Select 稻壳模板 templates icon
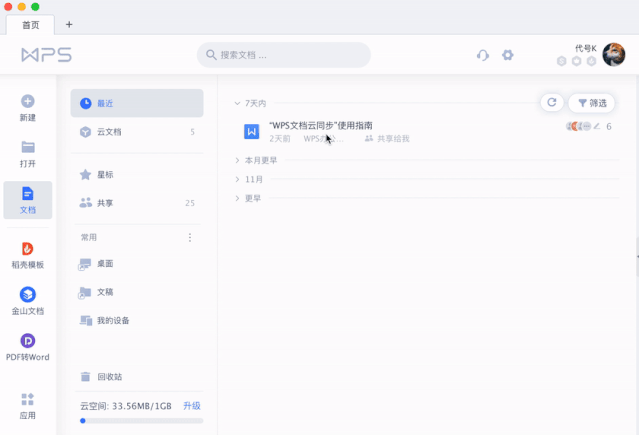This screenshot has width=639, height=435. pos(28,249)
